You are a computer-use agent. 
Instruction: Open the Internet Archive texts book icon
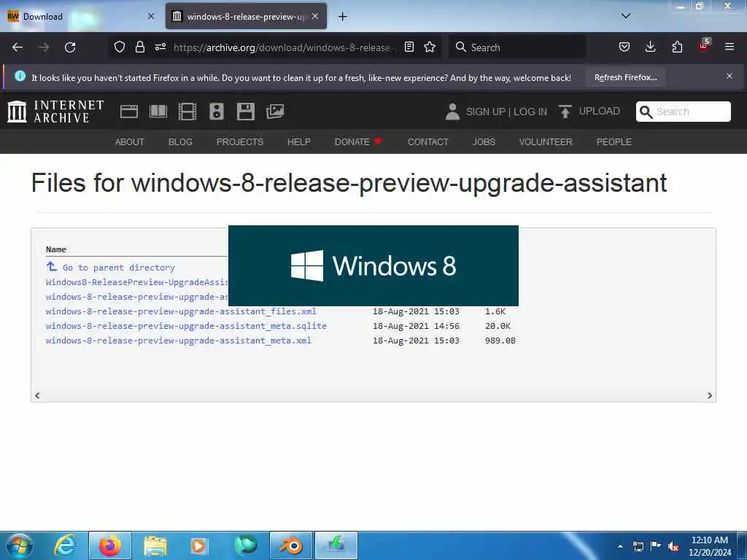tap(158, 112)
